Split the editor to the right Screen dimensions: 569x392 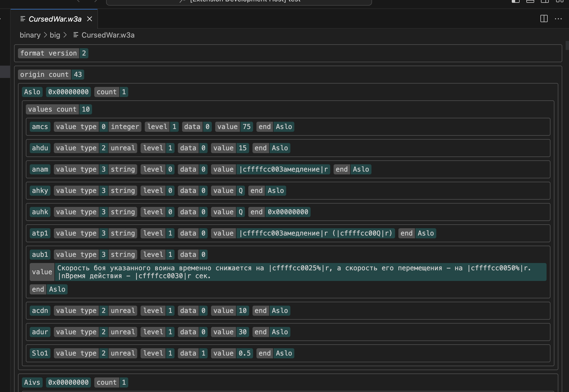(x=544, y=19)
